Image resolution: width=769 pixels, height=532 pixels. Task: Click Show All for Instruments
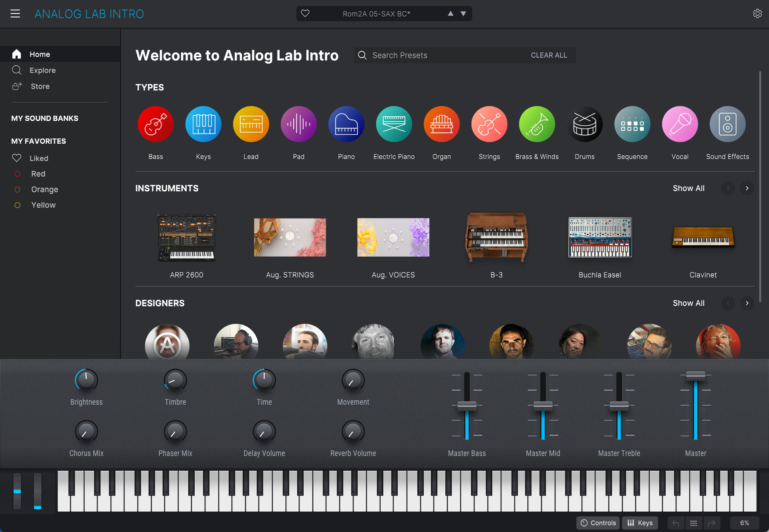point(688,188)
